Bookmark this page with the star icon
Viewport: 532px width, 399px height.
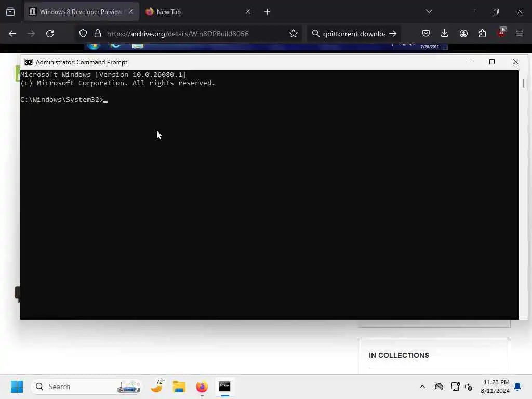[294, 33]
